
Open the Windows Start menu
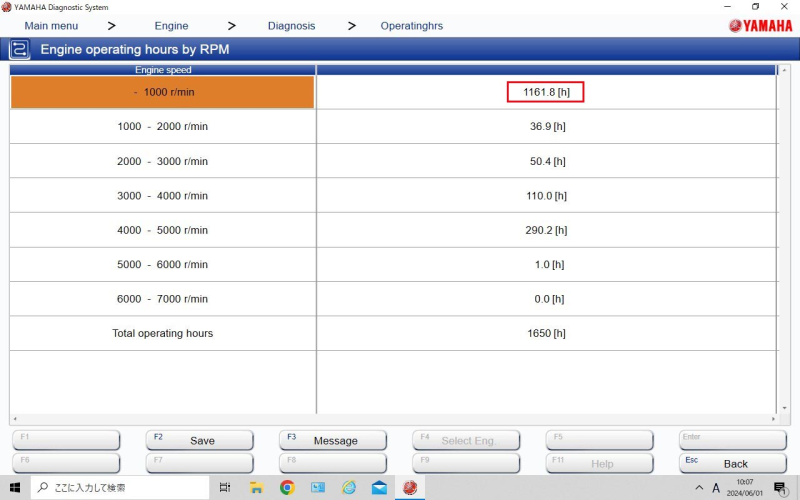[x=15, y=487]
